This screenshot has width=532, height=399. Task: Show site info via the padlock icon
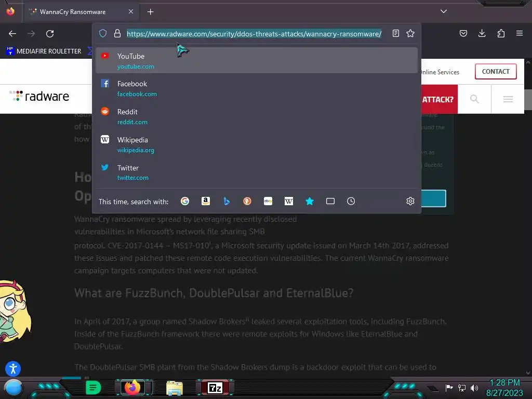pos(117,33)
